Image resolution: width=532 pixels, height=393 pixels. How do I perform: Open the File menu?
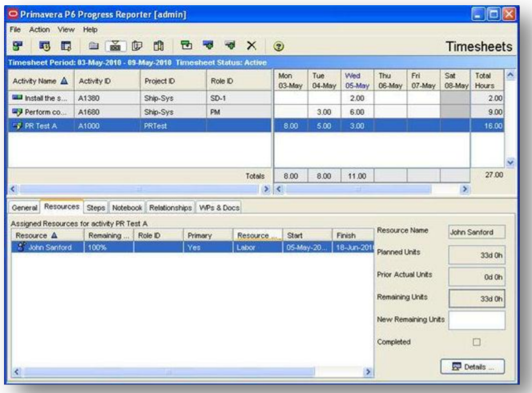click(15, 30)
